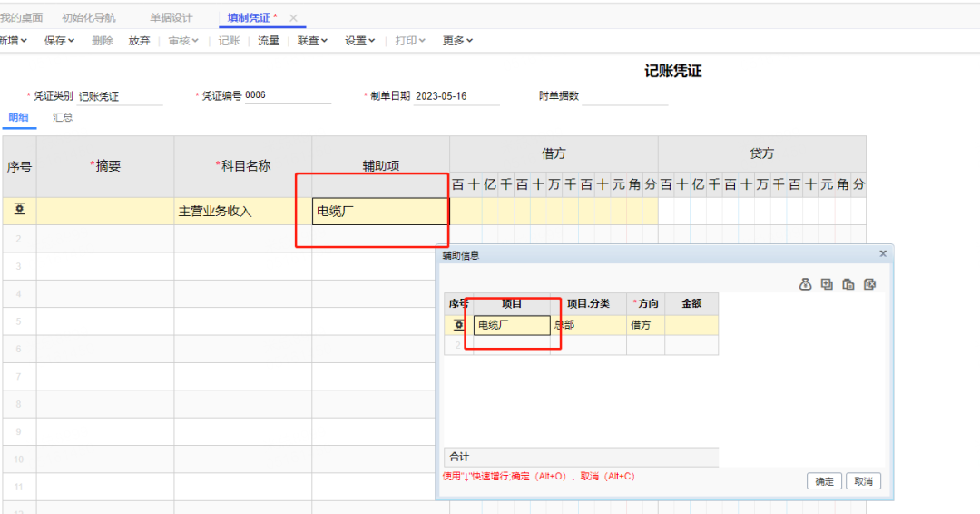Click the 确定 button
The width and height of the screenshot is (980, 514).
824,481
